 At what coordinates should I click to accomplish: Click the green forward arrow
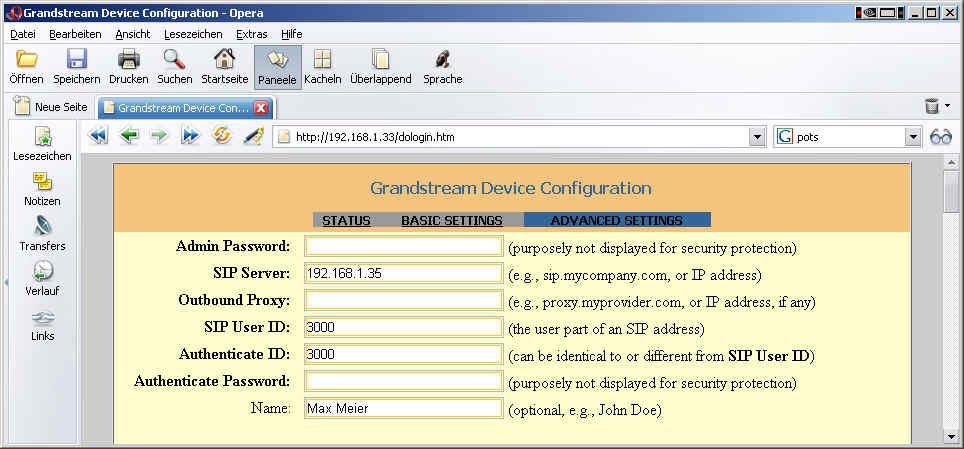click(x=159, y=136)
